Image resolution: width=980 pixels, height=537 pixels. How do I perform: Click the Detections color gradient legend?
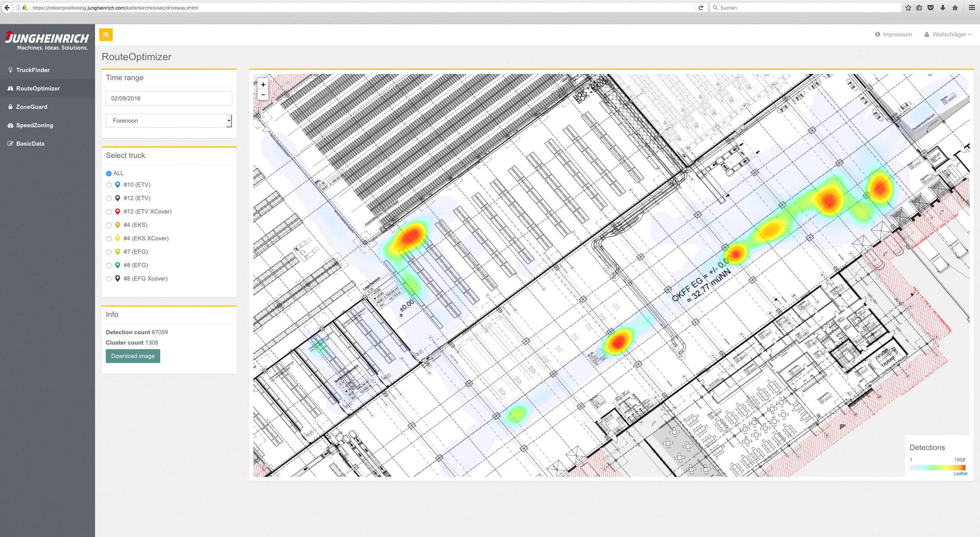pos(937,467)
